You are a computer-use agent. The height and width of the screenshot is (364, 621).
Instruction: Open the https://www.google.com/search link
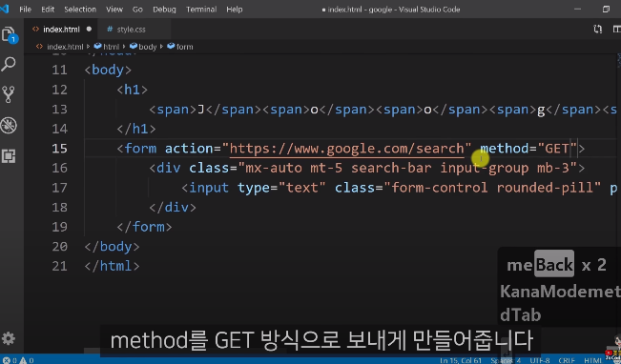[346, 149]
